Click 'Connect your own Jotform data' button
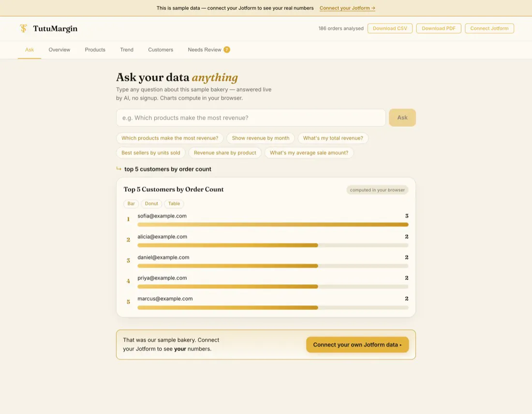This screenshot has height=414, width=532. [x=357, y=345]
